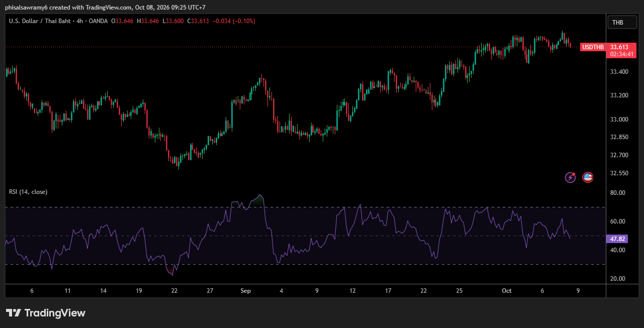Click the USDTHB symbol label on price axis
Image resolution: width=644 pixels, height=328 pixels.
pos(593,47)
